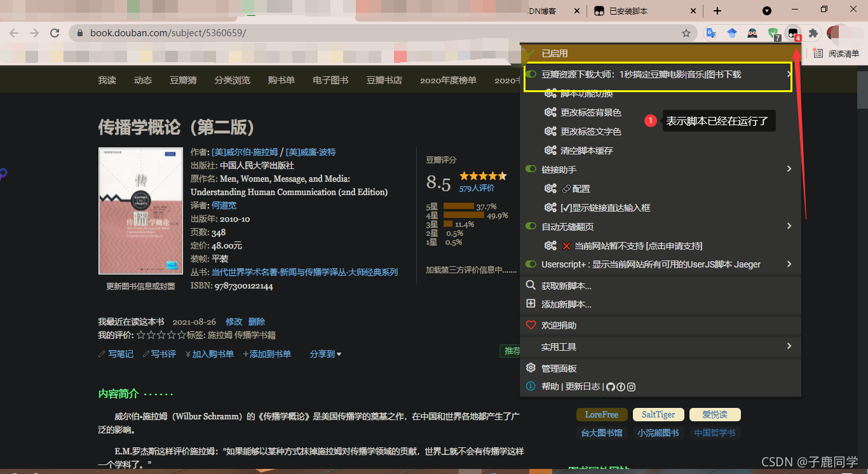868x474 pixels.
Task: Open 分类浏览 in Douban navigation
Action: pyautogui.click(x=232, y=80)
